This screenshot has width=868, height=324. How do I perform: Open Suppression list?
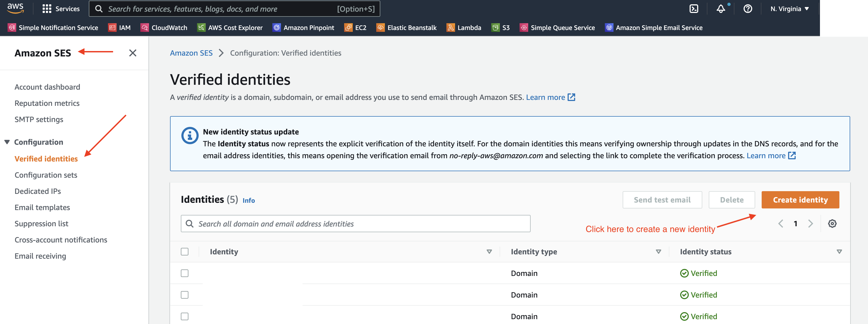pyautogui.click(x=42, y=224)
